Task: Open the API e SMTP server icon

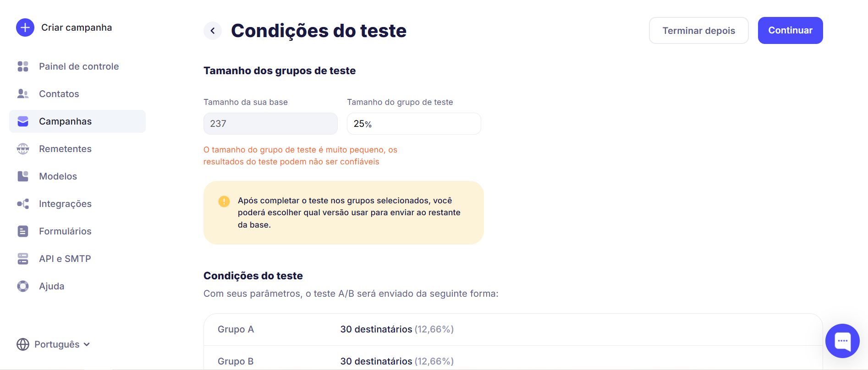Action: 23,259
